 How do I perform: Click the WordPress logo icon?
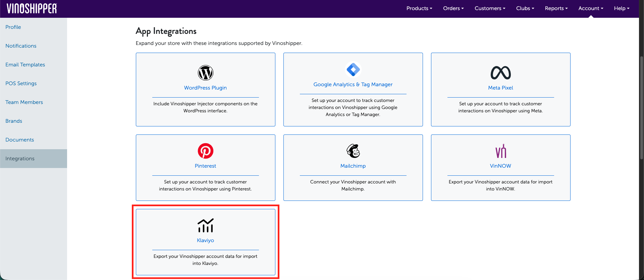(205, 73)
